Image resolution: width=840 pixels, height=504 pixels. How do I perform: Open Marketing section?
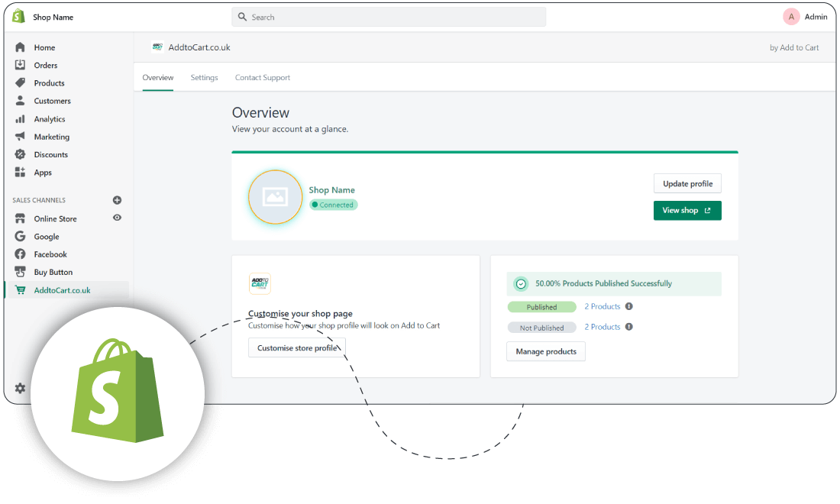point(51,137)
